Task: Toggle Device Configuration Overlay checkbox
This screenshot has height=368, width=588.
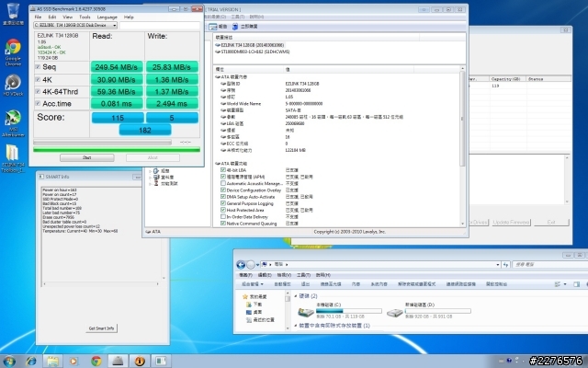Action: (223, 190)
